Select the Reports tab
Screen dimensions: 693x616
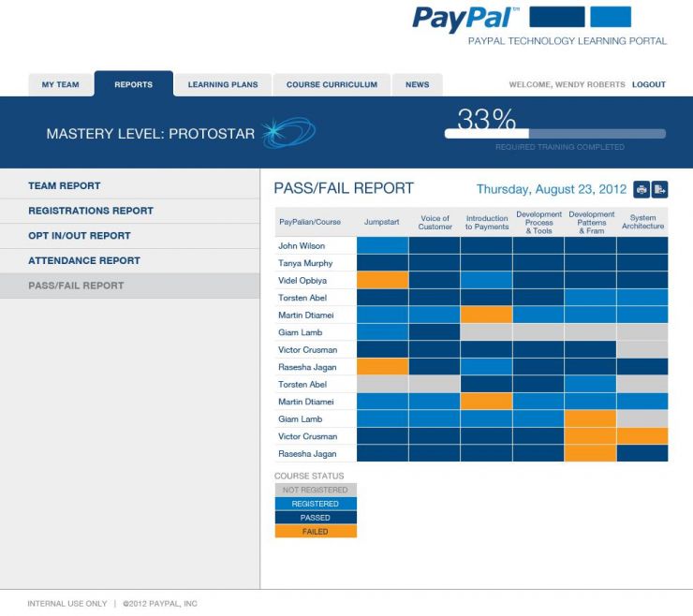coord(134,83)
